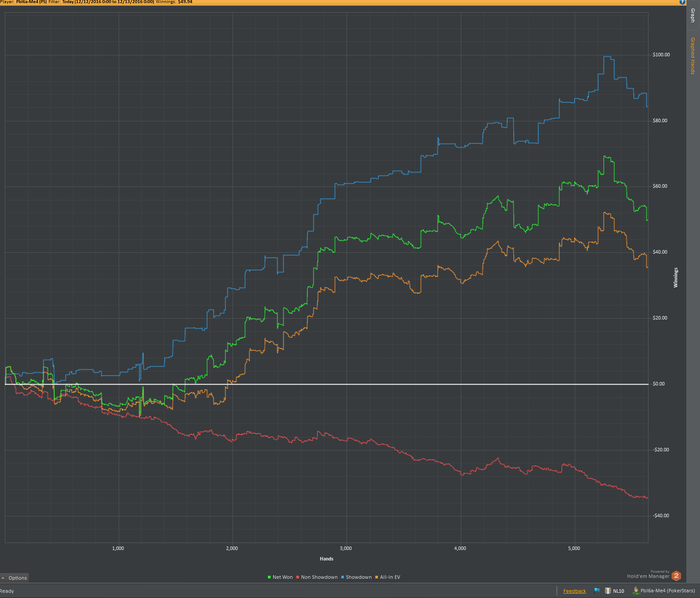
Task: Click the 3,000 hands x-axis label
Action: tap(346, 548)
